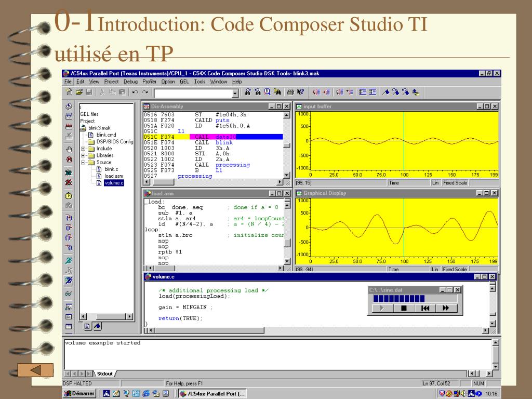
Task: Open the toolbar search combo box dropdown
Action: [235, 93]
